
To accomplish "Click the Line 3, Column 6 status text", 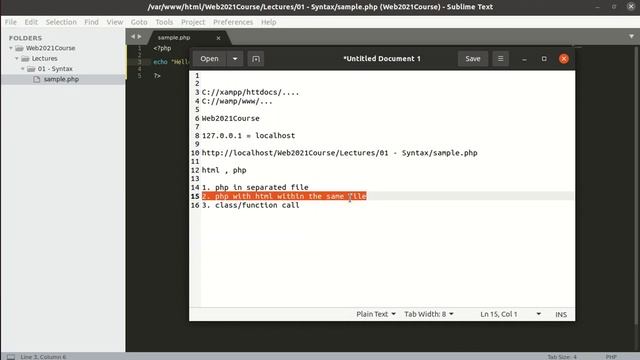I will [43, 357].
